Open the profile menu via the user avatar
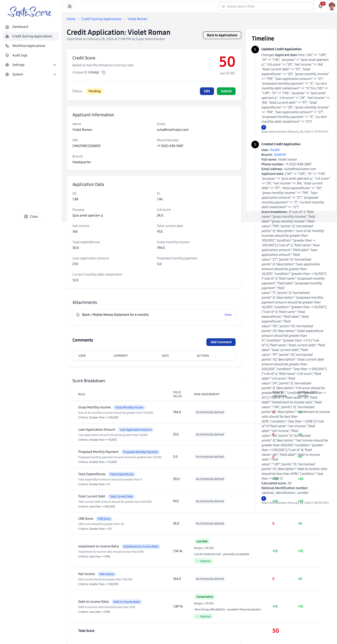Image resolution: width=337 pixels, height=644 pixels. point(332,6)
